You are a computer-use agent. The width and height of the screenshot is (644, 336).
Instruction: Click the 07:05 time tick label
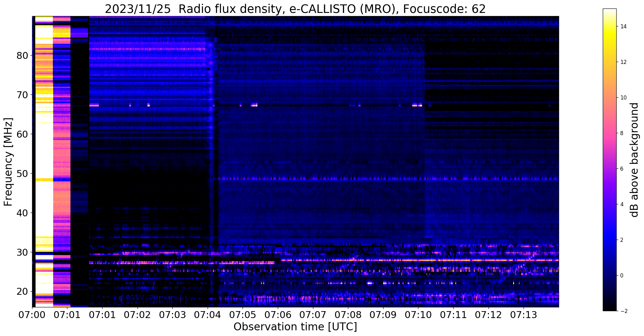(x=243, y=315)
